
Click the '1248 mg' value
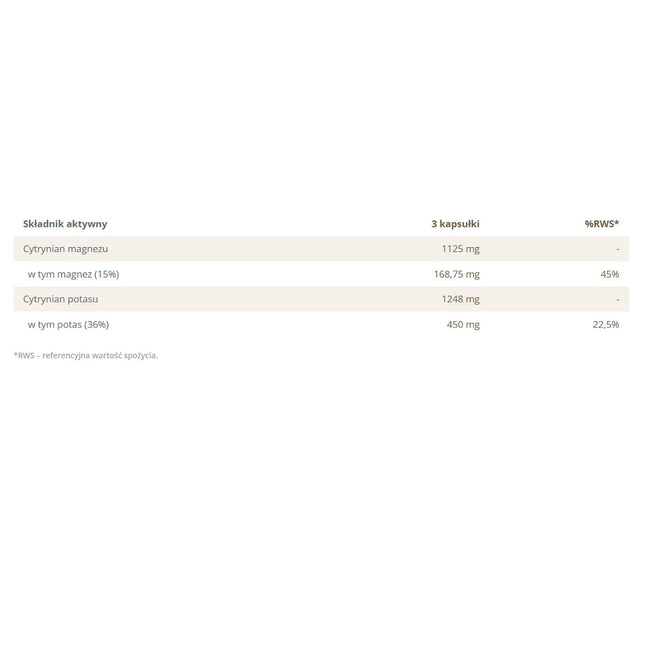click(x=460, y=299)
